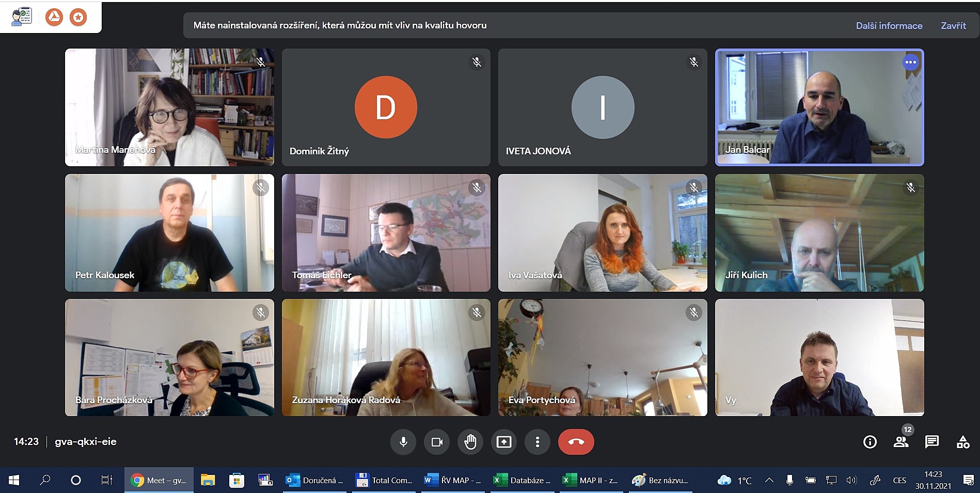This screenshot has height=493, width=980.
Task: Expand hidden system tray icons chevron
Action: tap(769, 480)
